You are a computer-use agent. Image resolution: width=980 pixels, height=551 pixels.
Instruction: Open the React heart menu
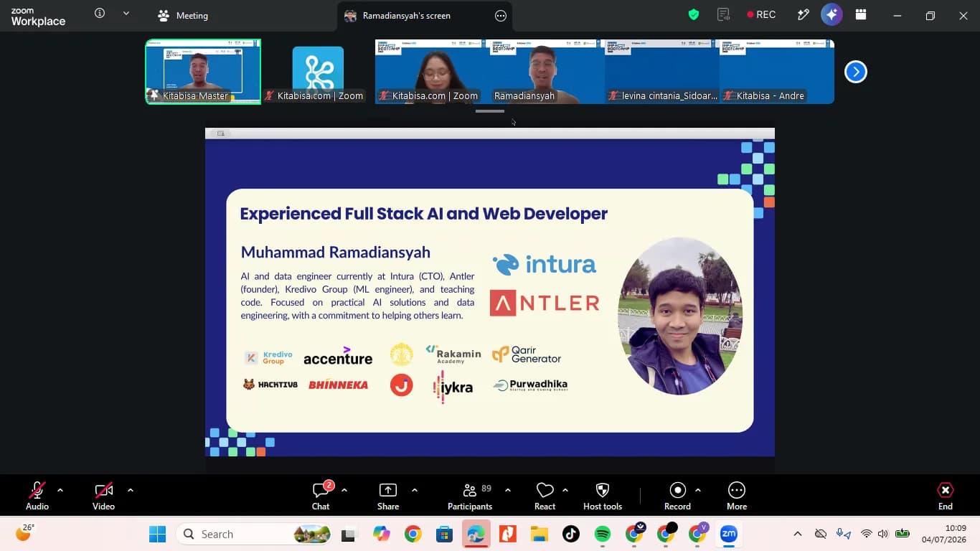pos(545,496)
